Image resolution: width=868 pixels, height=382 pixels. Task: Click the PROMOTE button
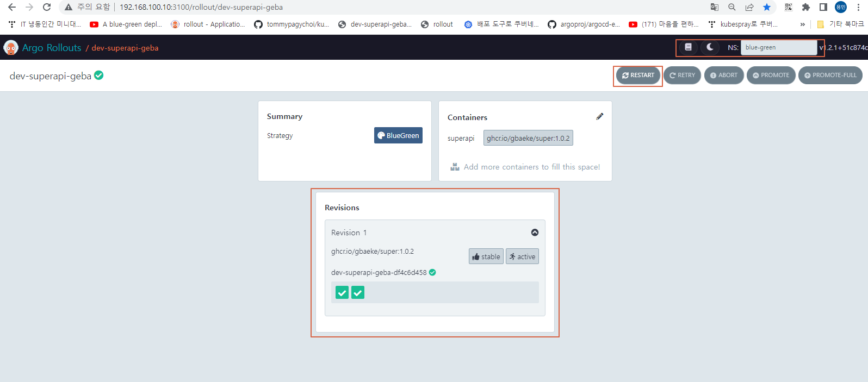(x=771, y=76)
